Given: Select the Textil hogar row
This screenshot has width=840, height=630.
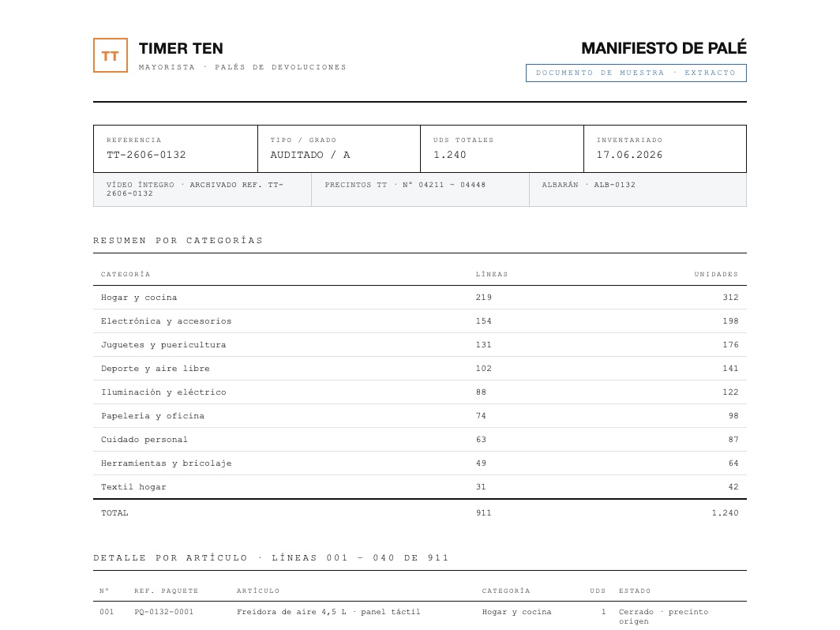Looking at the screenshot, I should point(420,487).
